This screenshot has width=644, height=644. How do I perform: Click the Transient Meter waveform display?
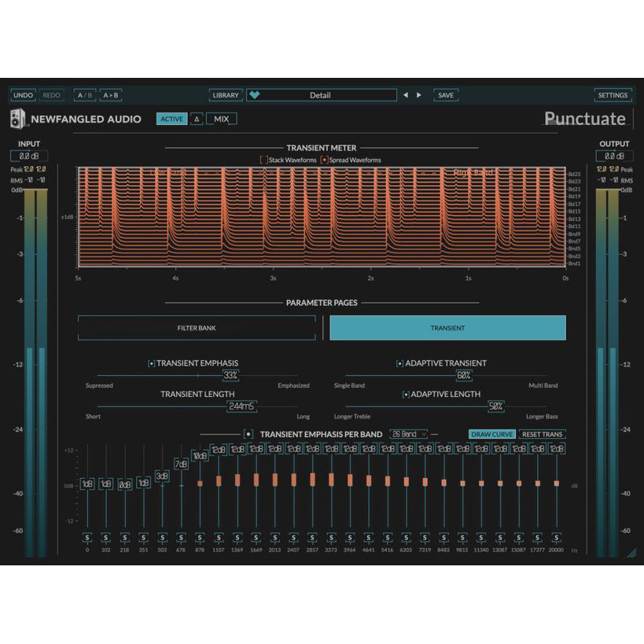tap(322, 217)
